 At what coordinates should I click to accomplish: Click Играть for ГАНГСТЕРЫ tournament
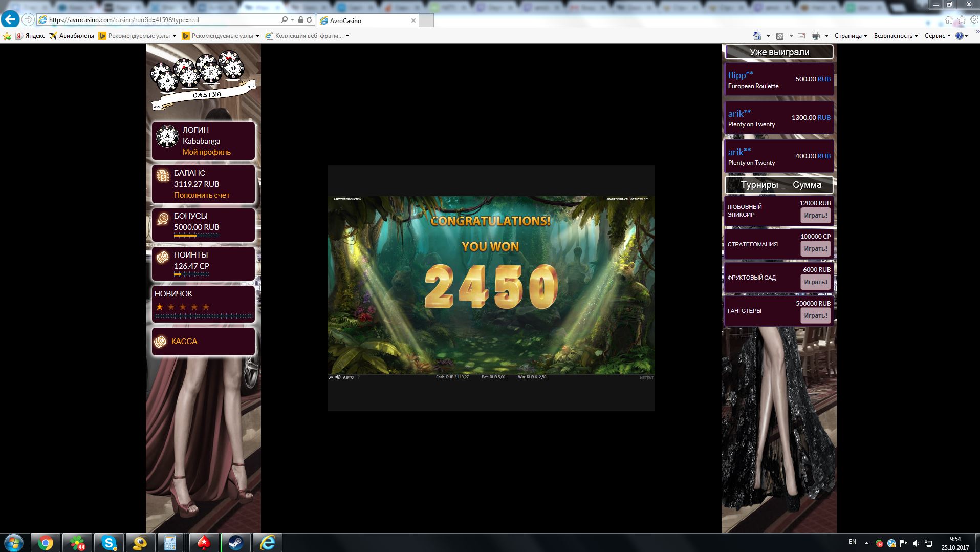click(x=816, y=316)
